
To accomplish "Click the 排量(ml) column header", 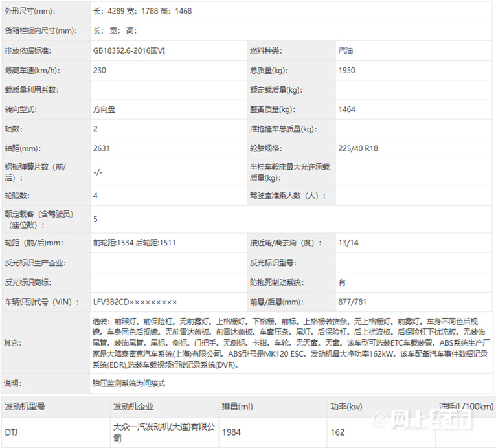I will 237,407.
